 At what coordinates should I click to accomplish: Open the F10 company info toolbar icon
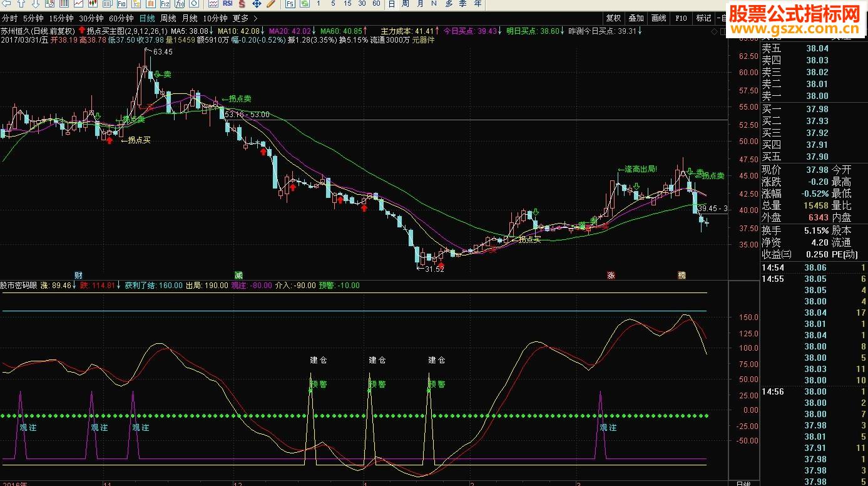121,4
